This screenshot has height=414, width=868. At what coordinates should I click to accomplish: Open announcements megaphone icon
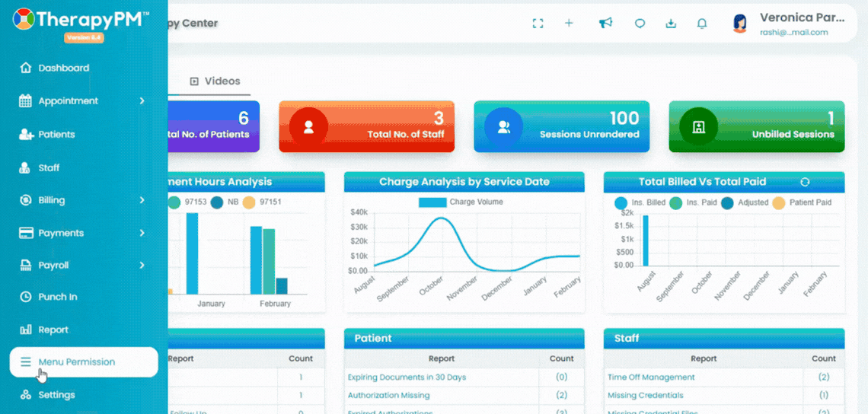pos(605,24)
